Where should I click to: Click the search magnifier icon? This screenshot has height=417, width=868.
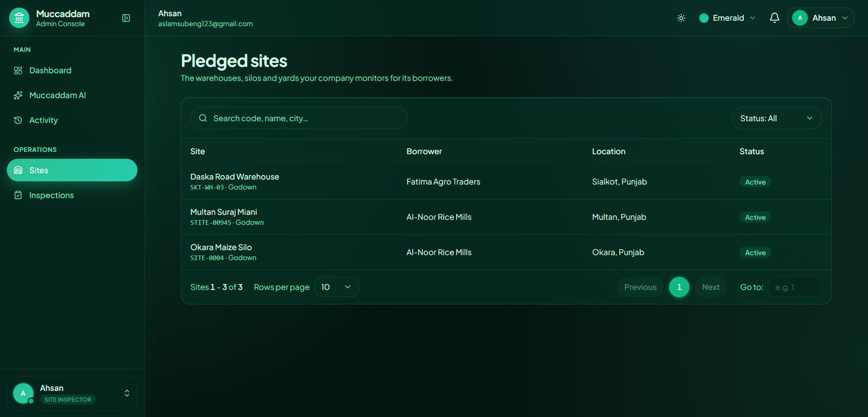click(x=203, y=118)
